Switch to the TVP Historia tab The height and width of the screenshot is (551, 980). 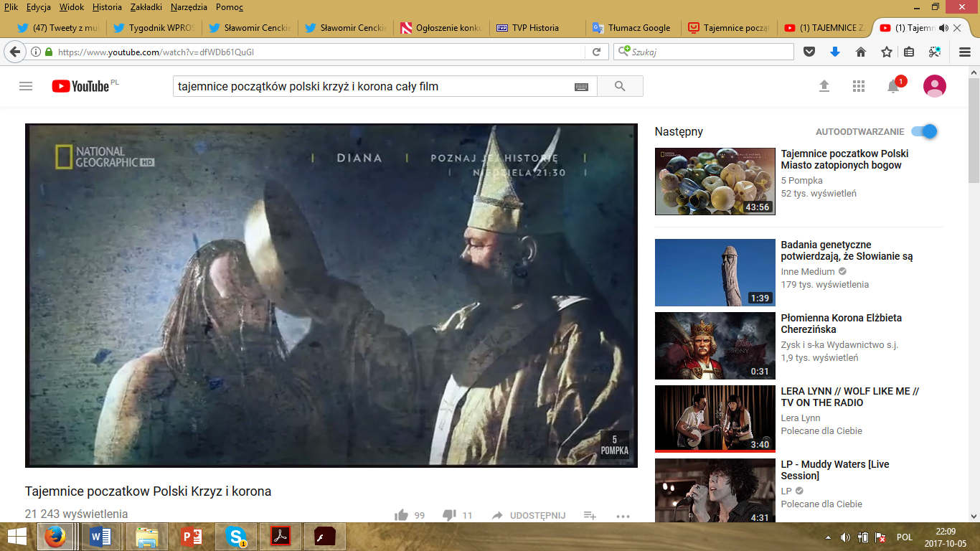coord(537,28)
